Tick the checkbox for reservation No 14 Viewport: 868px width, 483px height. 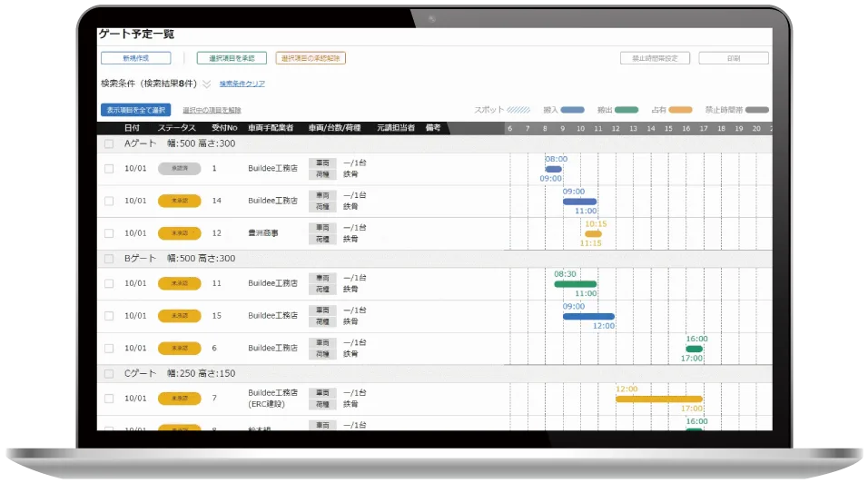coord(109,201)
